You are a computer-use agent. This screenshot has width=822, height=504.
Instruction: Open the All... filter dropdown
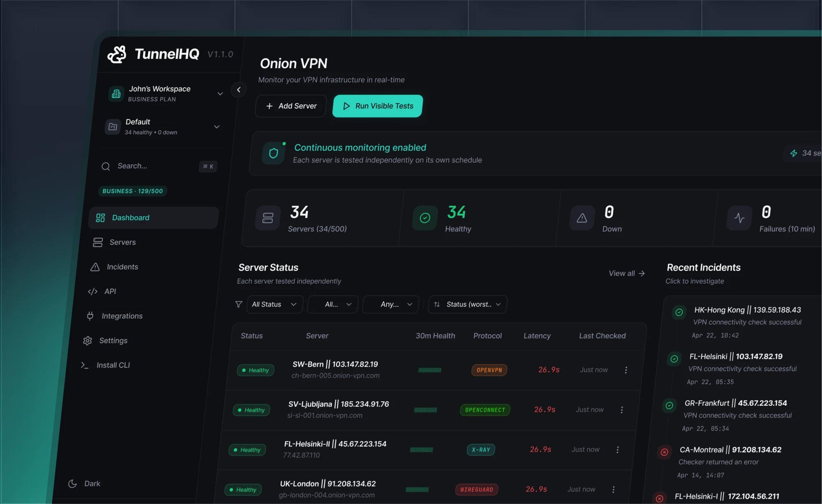pyautogui.click(x=333, y=304)
